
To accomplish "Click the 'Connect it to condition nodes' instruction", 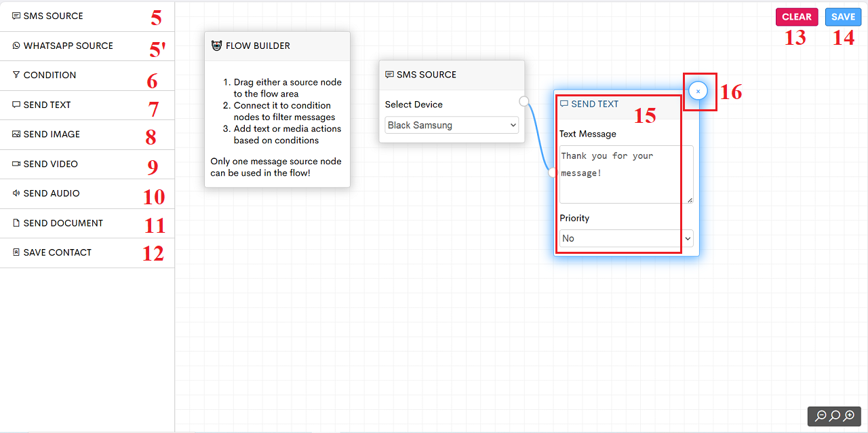I will pyautogui.click(x=285, y=111).
